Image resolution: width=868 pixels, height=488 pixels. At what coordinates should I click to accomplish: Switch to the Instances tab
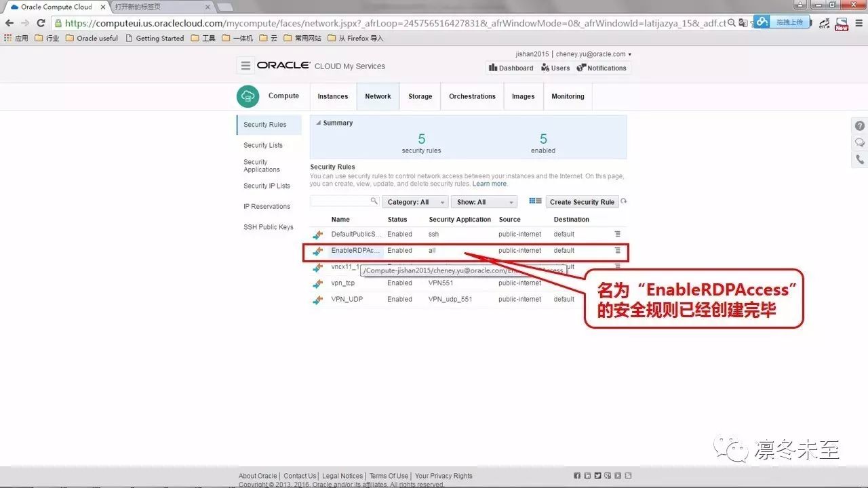point(333,96)
